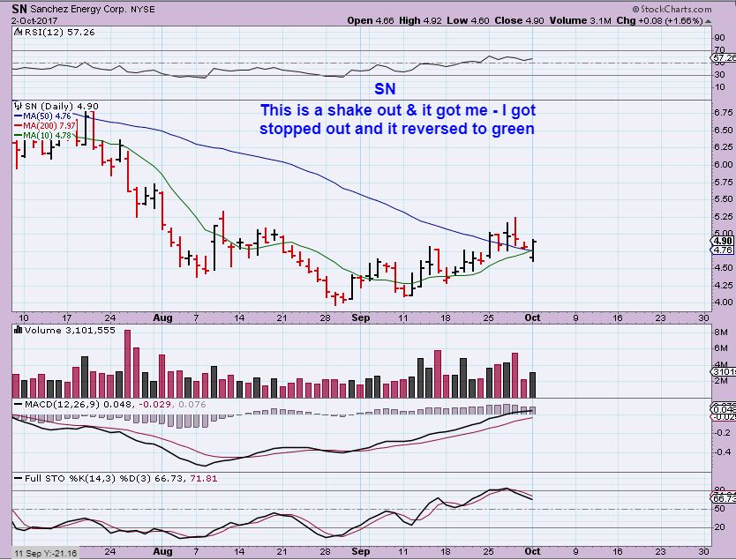Click the SN (Daily) 4.90 legend

pyautogui.click(x=61, y=106)
